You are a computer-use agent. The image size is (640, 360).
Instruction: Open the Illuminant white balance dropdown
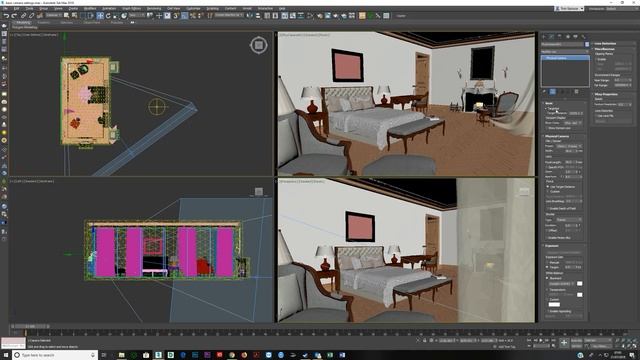[561, 283]
